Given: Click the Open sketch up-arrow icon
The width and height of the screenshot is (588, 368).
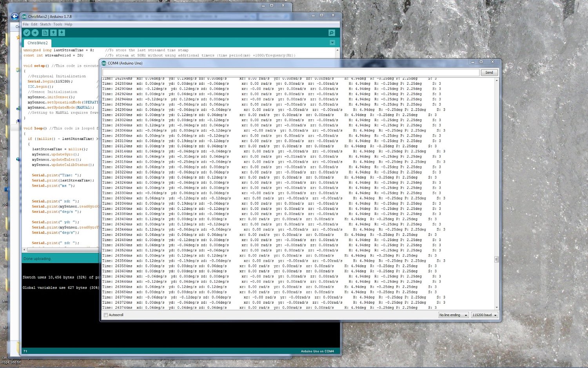Looking at the screenshot, I should click(x=53, y=33).
